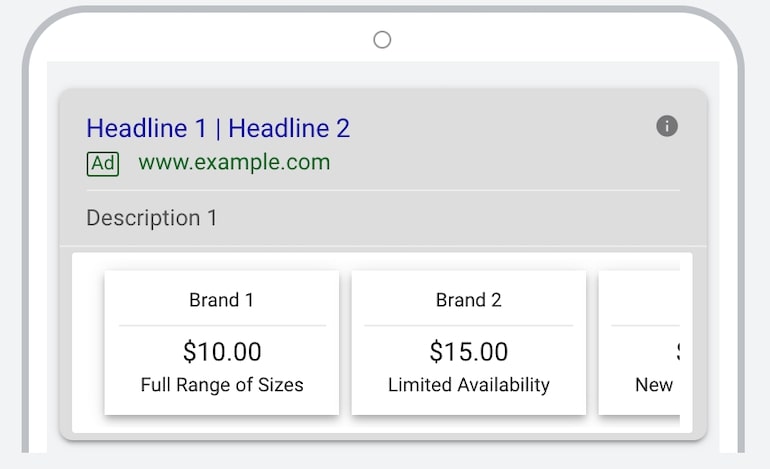This screenshot has width=770, height=469.
Task: Open the Headline 1 link
Action: click(146, 128)
